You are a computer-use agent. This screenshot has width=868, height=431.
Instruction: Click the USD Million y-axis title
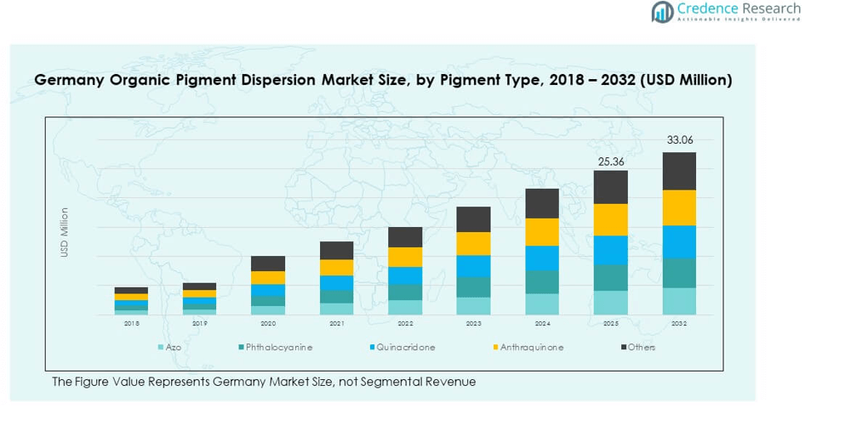(65, 232)
